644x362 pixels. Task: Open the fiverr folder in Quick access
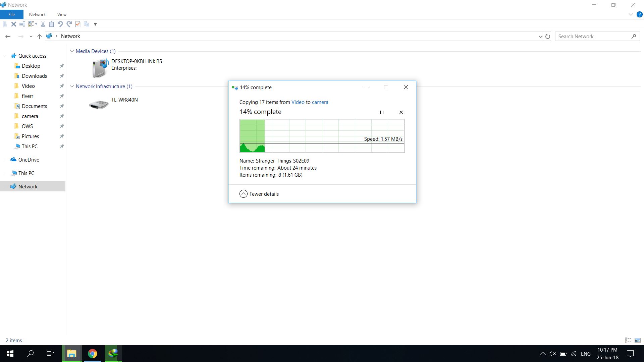click(28, 96)
